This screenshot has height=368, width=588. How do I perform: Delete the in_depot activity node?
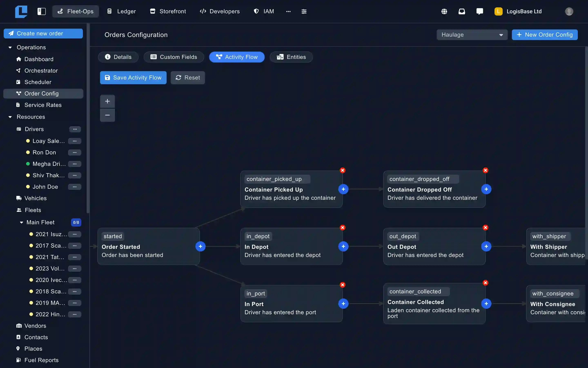tap(343, 228)
